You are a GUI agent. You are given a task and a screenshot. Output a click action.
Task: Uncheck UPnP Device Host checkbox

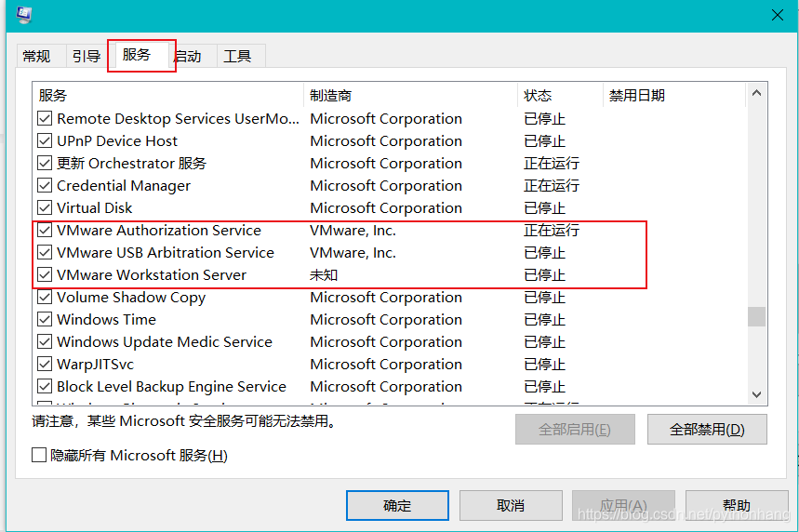click(45, 140)
